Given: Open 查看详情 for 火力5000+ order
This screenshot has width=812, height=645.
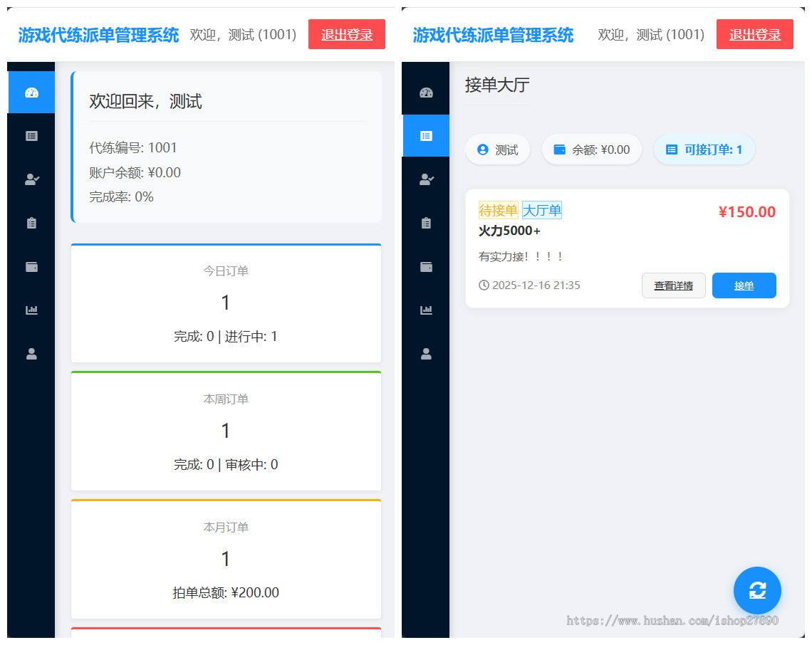Looking at the screenshot, I should (x=673, y=285).
